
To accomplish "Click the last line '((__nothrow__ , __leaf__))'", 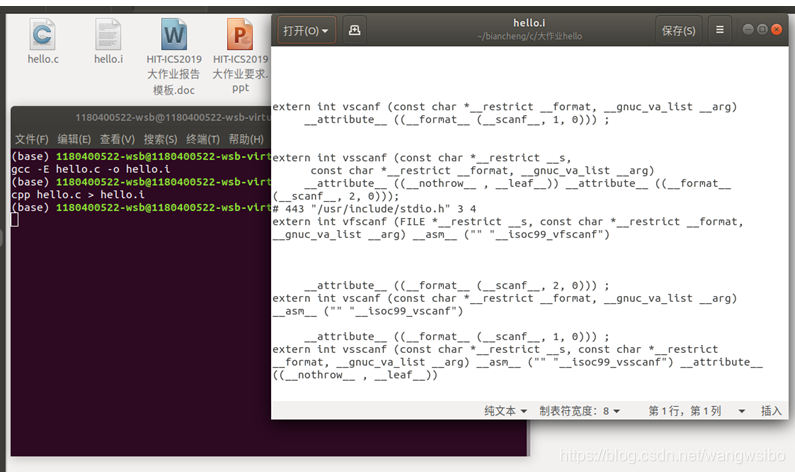I will [x=355, y=375].
